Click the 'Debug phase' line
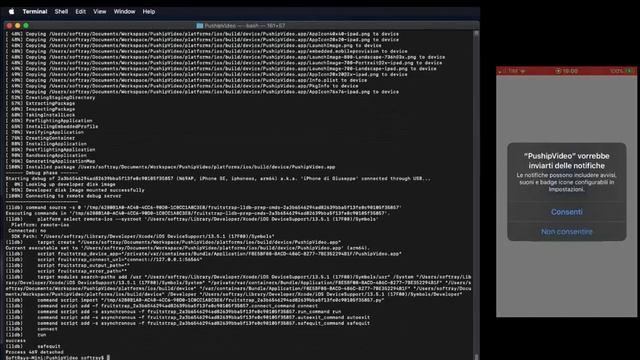This screenshot has height=360, width=640. point(41,173)
